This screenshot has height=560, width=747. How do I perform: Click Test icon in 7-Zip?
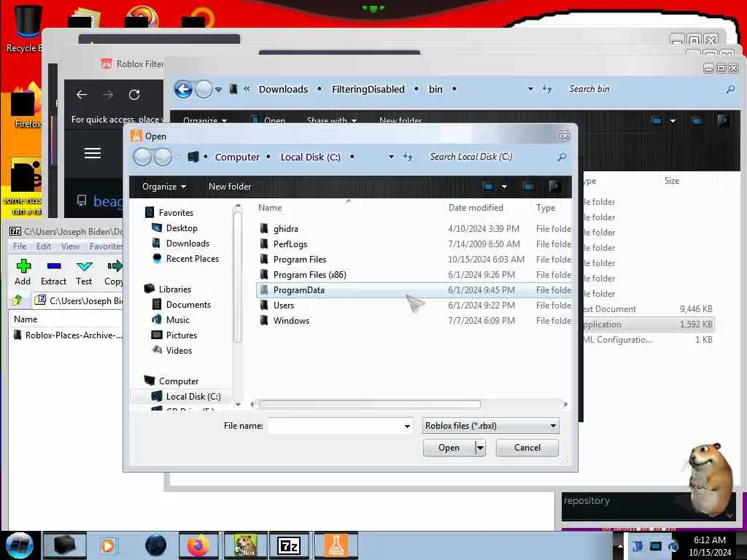[84, 273]
